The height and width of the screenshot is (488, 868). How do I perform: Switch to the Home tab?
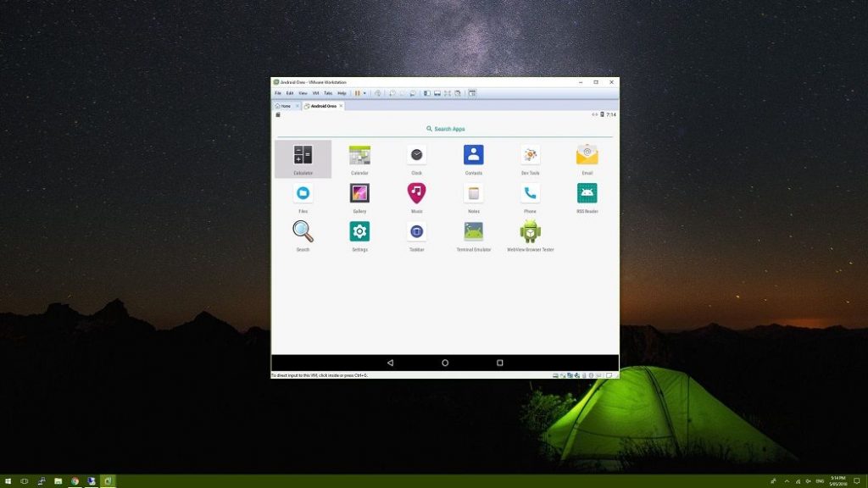(284, 105)
